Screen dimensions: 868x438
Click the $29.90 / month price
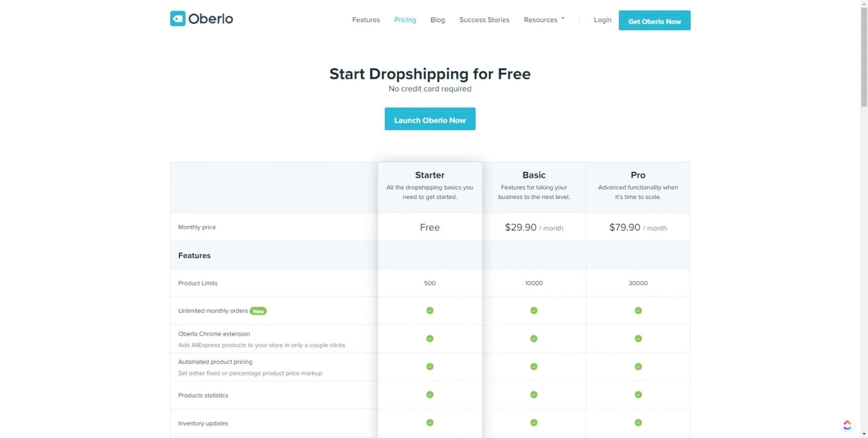click(x=534, y=228)
